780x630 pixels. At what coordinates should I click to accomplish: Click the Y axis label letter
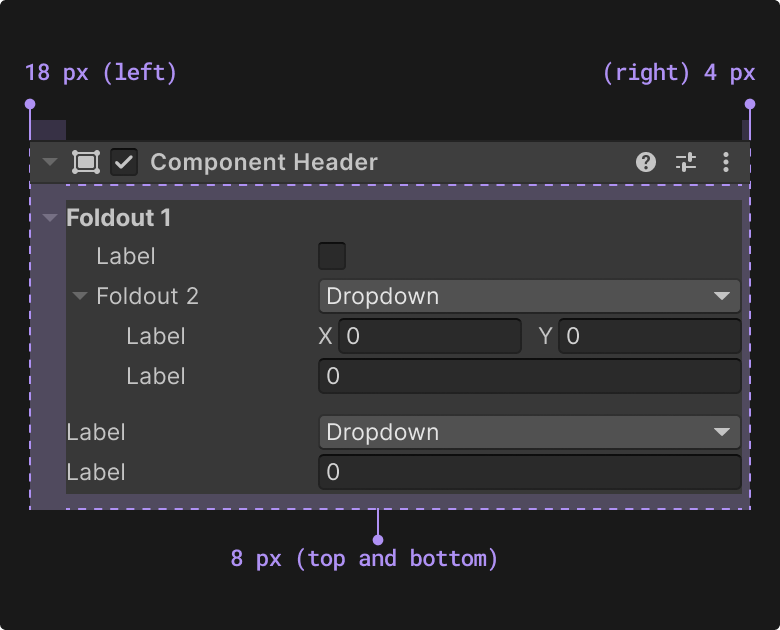546,336
